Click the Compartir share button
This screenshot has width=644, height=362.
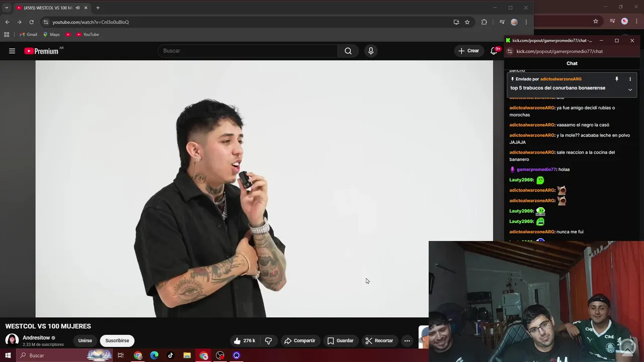(x=300, y=341)
